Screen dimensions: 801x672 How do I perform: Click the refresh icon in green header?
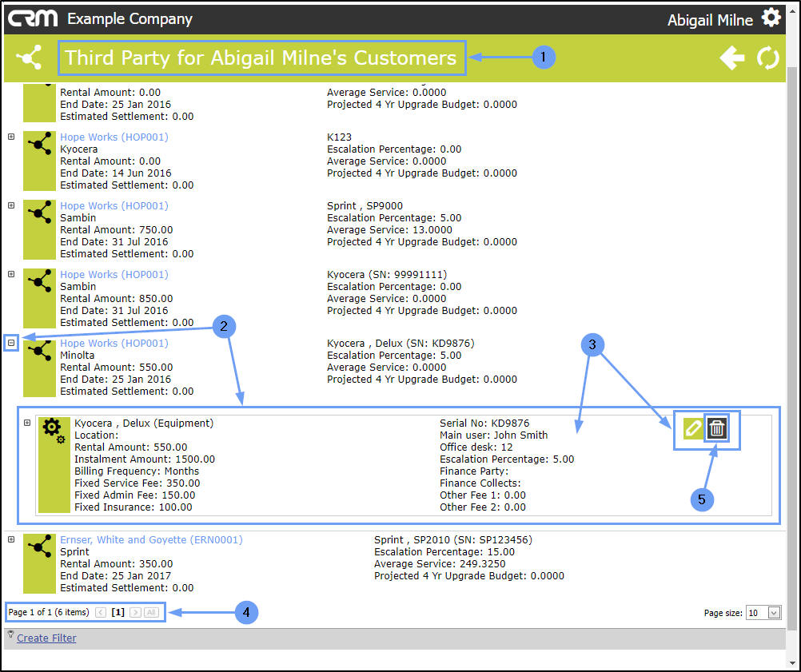tap(767, 58)
